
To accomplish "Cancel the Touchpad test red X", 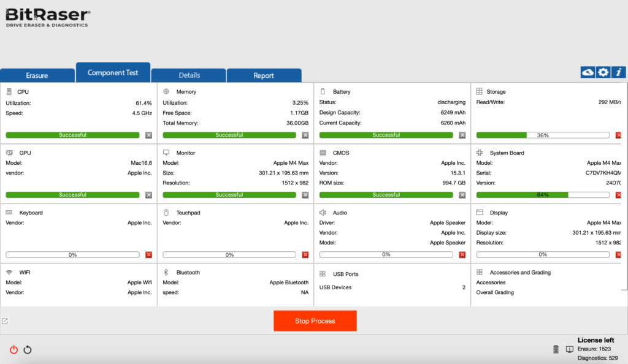I will tap(305, 254).
